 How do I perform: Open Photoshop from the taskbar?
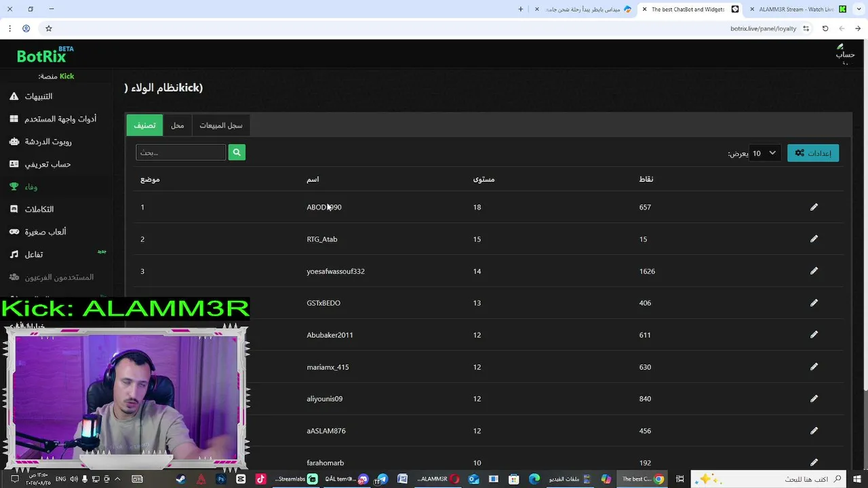pyautogui.click(x=221, y=479)
